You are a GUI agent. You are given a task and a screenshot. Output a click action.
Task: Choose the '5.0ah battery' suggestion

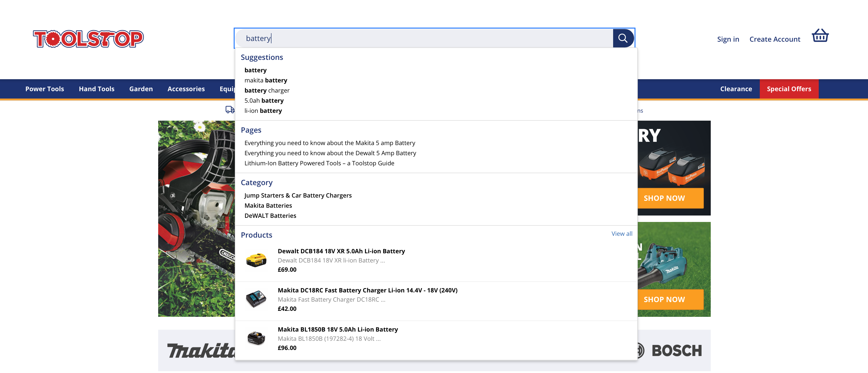coord(264,100)
